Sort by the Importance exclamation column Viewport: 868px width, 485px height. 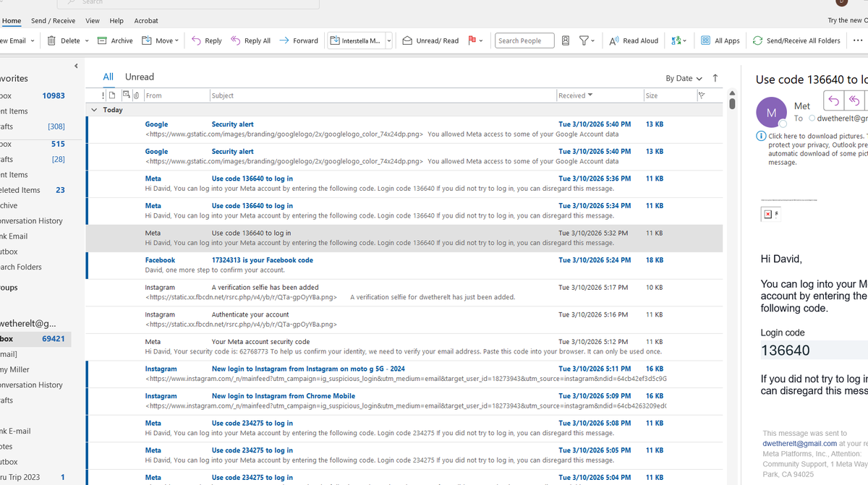tap(103, 95)
